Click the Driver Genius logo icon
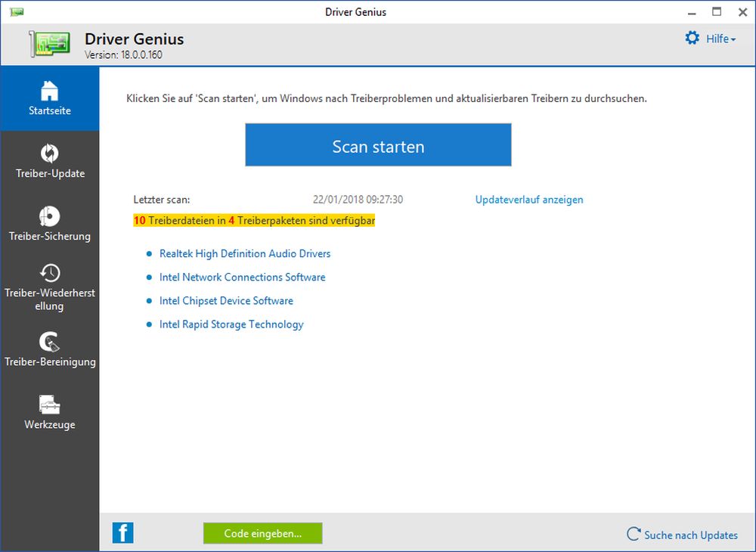Screen dimensions: 756x552 [x=50, y=45]
